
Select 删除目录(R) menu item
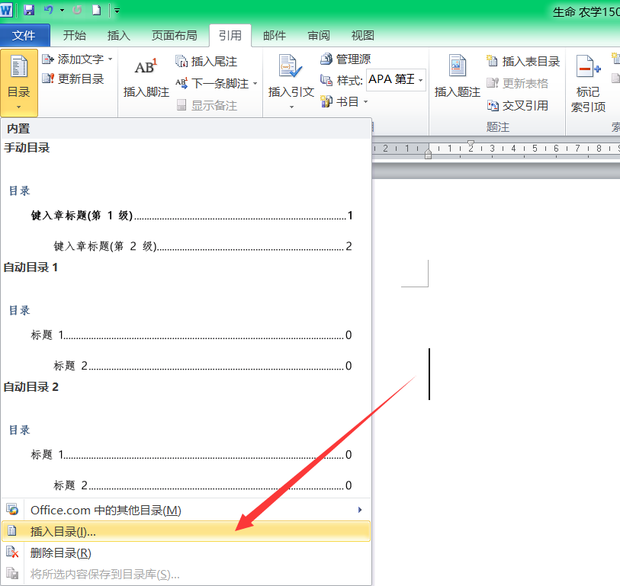[186, 553]
